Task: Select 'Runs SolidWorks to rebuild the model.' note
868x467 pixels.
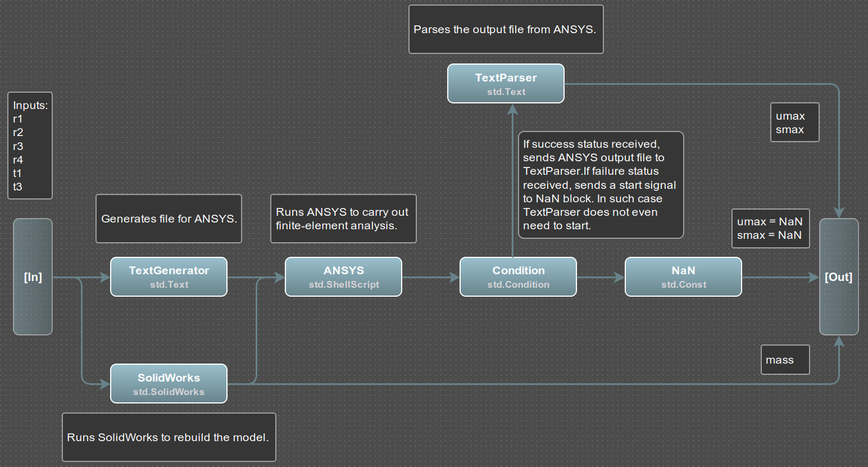Action: click(169, 437)
